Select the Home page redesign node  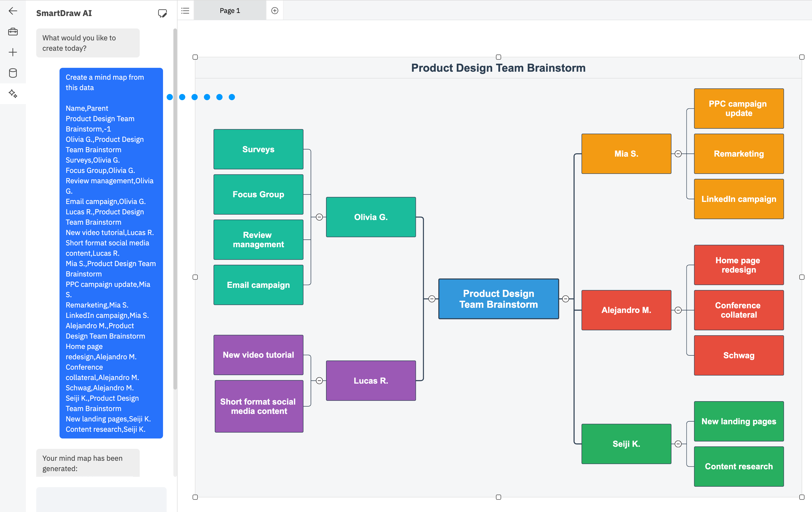[739, 265]
